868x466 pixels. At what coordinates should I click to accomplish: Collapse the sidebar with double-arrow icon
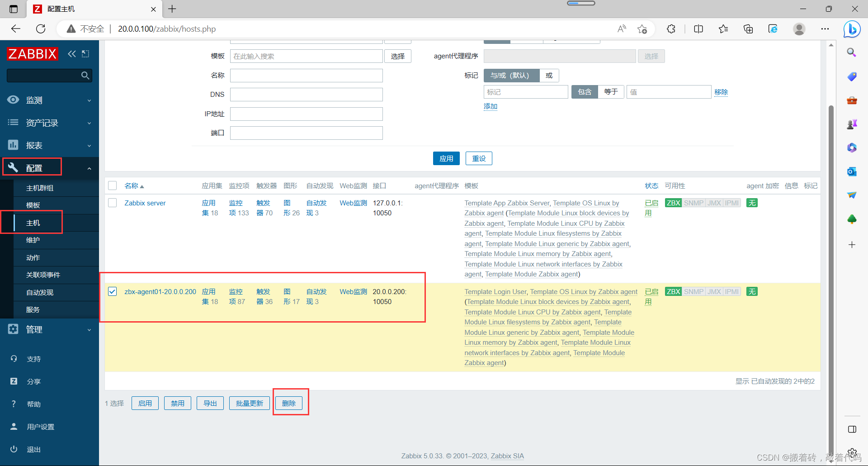click(72, 54)
